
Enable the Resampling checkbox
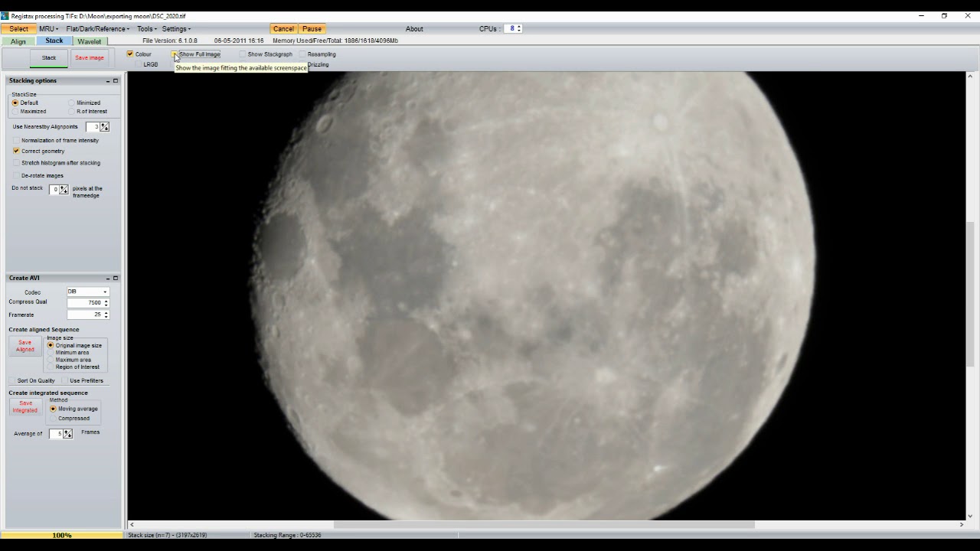(x=302, y=54)
